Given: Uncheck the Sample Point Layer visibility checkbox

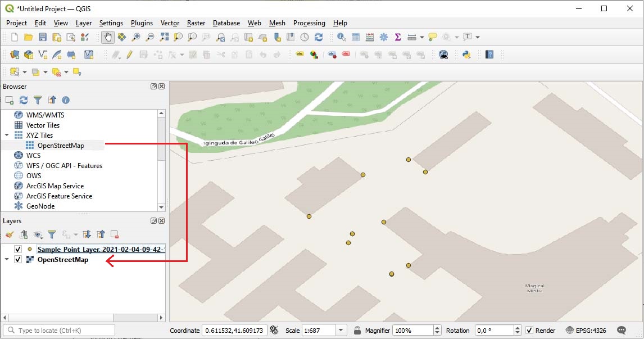Looking at the screenshot, I should [18, 249].
